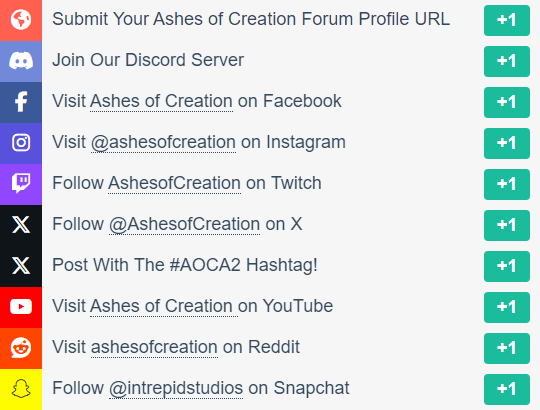Click the X icon beside #AOCA2 hashtag entry

(x=21, y=266)
